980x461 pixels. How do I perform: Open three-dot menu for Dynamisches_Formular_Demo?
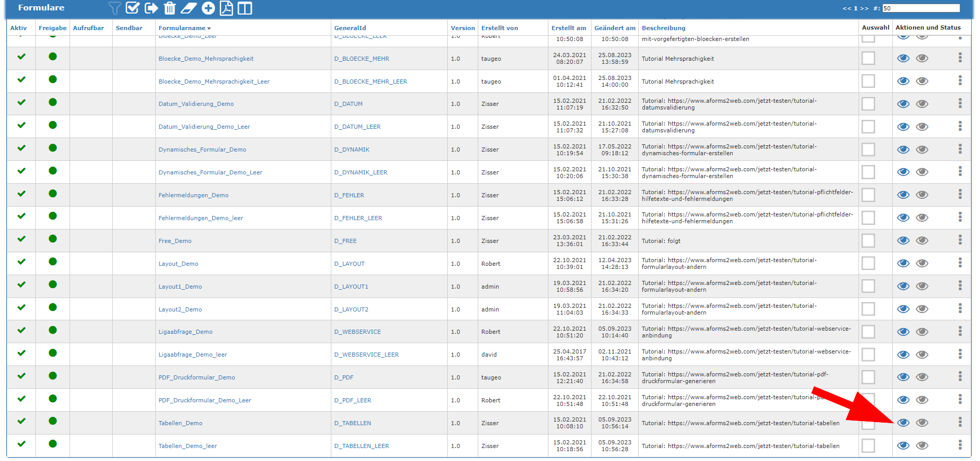click(960, 149)
